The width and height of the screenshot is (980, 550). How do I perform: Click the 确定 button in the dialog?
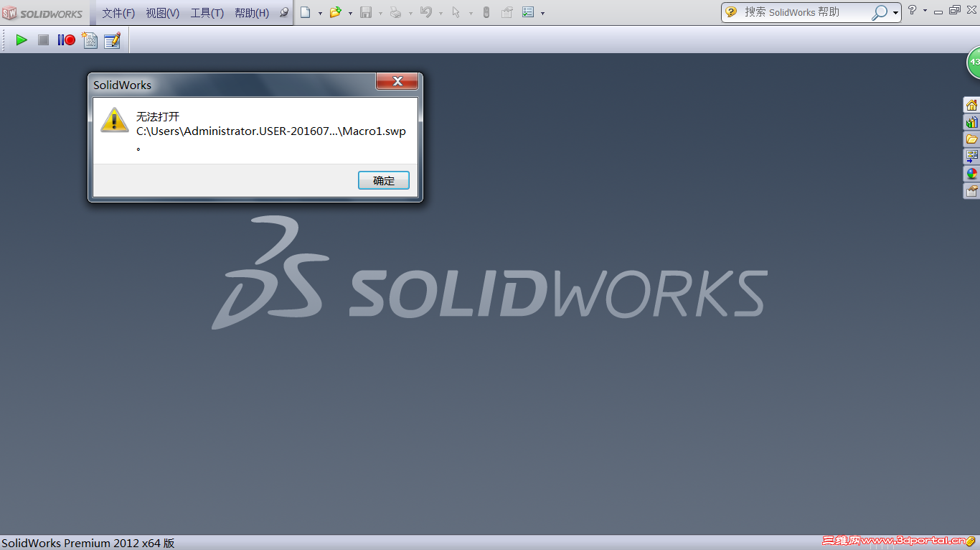(x=384, y=180)
